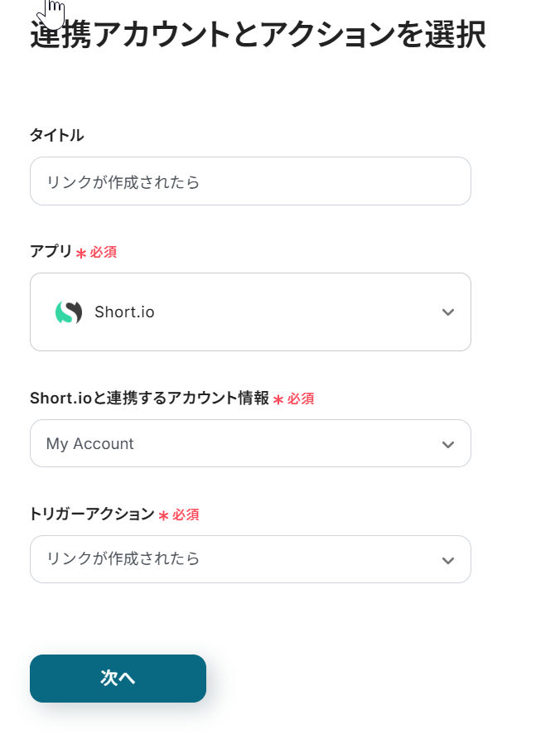Click the red asterisk next to アプリ

(81, 254)
